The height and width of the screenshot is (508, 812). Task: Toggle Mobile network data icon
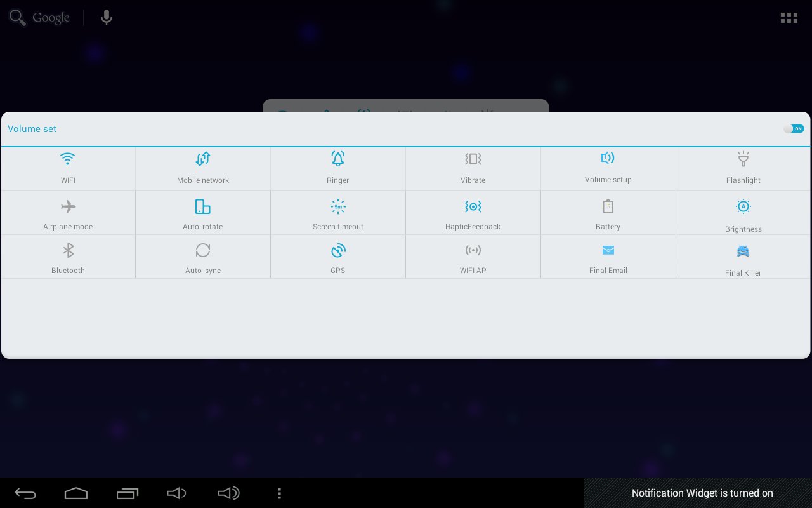(203, 159)
